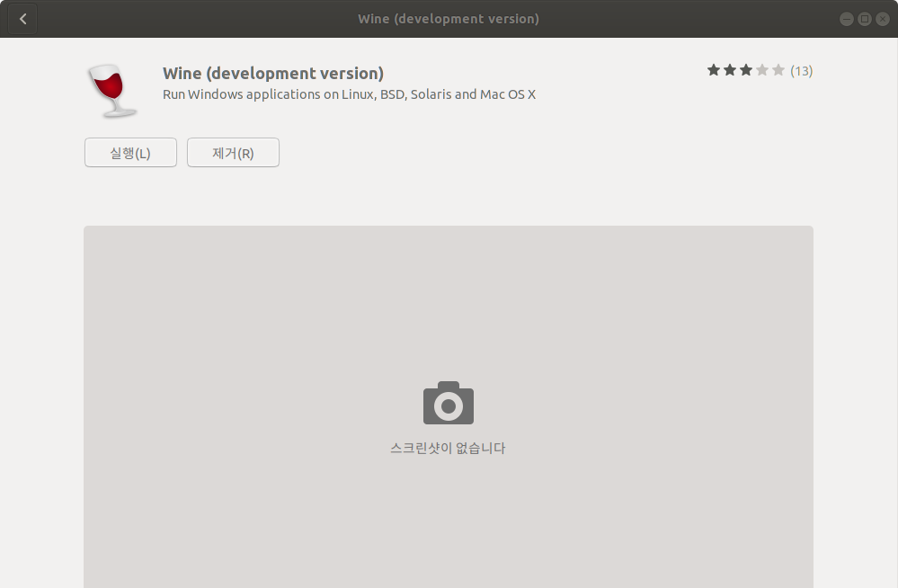Click the (13) review count
This screenshot has width=898, height=588.
[x=801, y=70]
